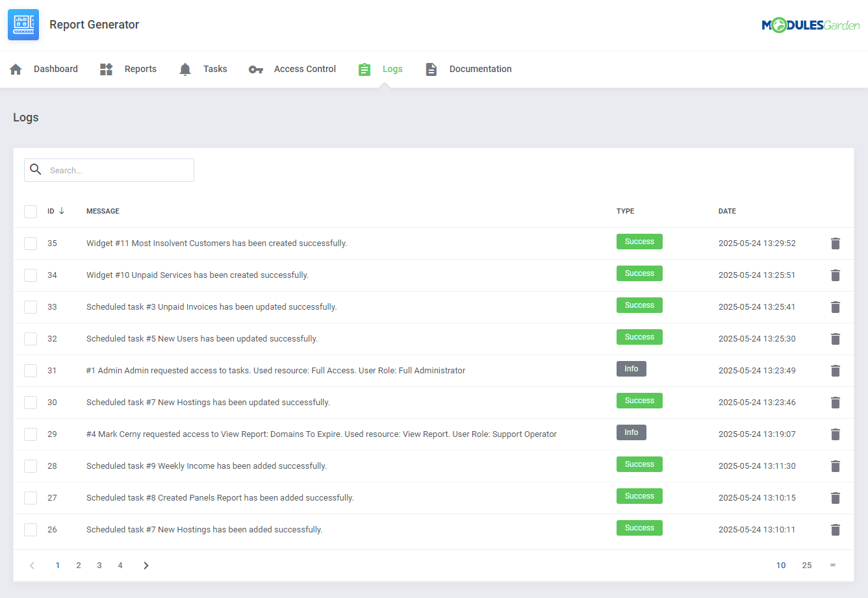The height and width of the screenshot is (598, 868).
Task: Open the Dashboard menu item
Action: [x=55, y=68]
